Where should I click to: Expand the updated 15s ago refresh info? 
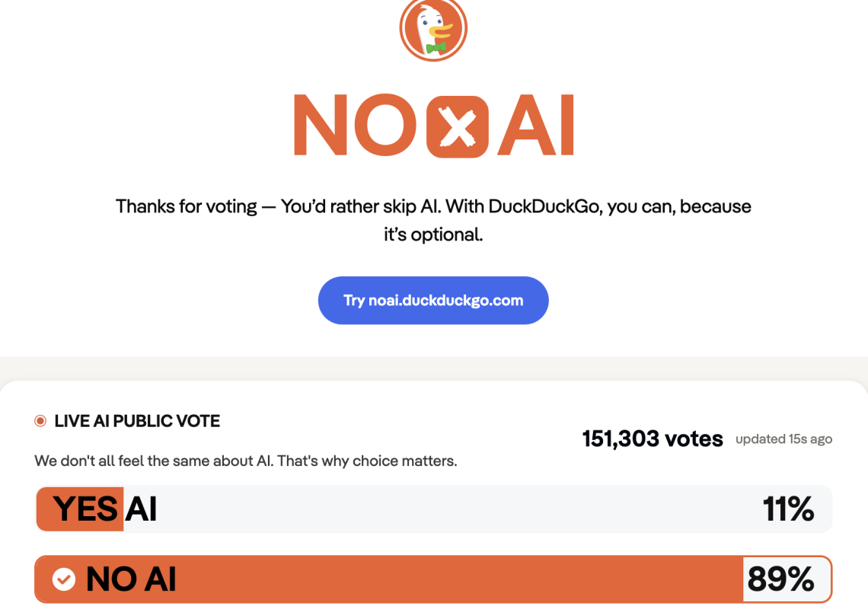(783, 438)
